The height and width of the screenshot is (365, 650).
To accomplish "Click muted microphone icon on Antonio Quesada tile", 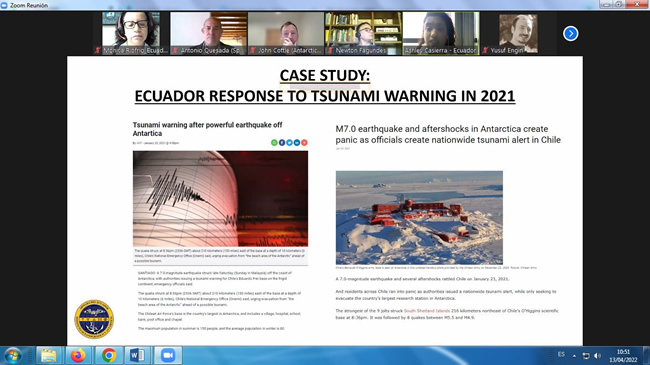I will click(175, 50).
